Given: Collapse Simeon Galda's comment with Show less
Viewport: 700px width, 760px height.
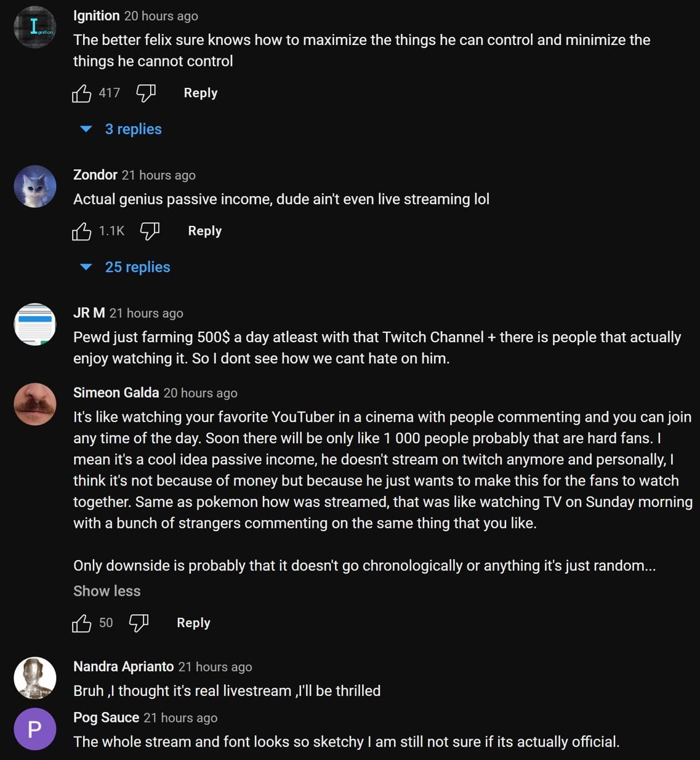Looking at the screenshot, I should pyautogui.click(x=107, y=591).
